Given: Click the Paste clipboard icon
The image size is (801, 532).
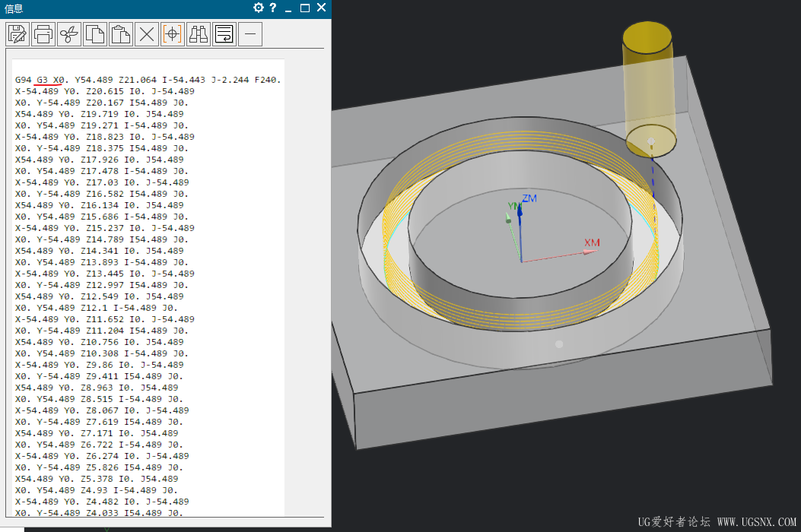Looking at the screenshot, I should coord(121,34).
